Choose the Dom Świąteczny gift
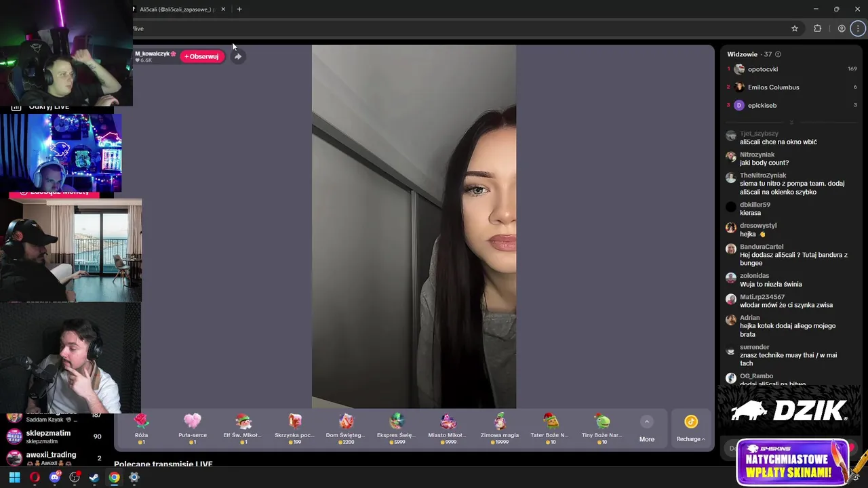Screen dimensions: 868x488 [x=346, y=428]
